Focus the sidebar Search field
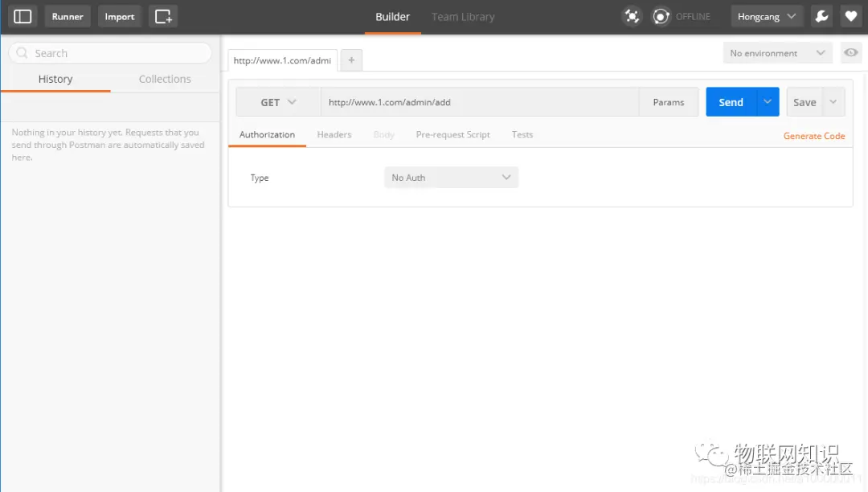Viewport: 868px width, 492px height. 110,53
